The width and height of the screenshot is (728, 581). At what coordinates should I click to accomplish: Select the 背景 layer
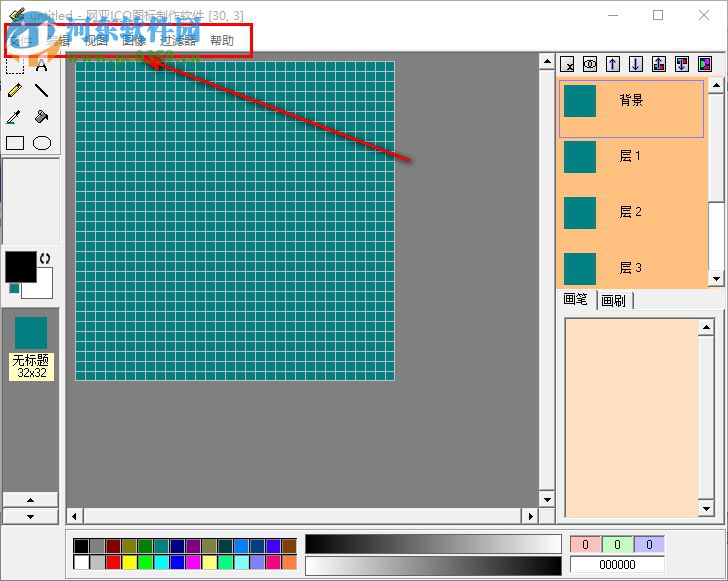pyautogui.click(x=631, y=109)
